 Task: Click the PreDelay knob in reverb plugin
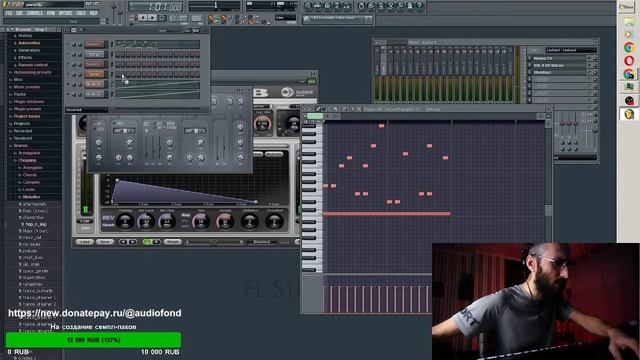coord(124,221)
